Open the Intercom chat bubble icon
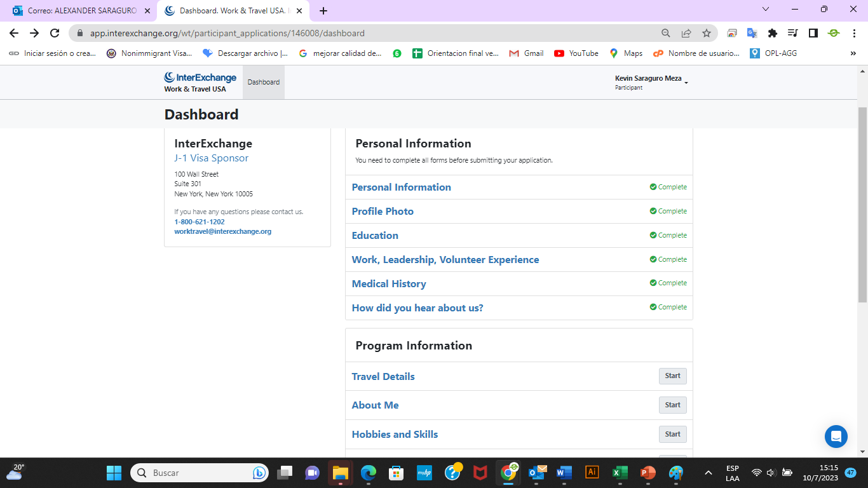 point(836,437)
